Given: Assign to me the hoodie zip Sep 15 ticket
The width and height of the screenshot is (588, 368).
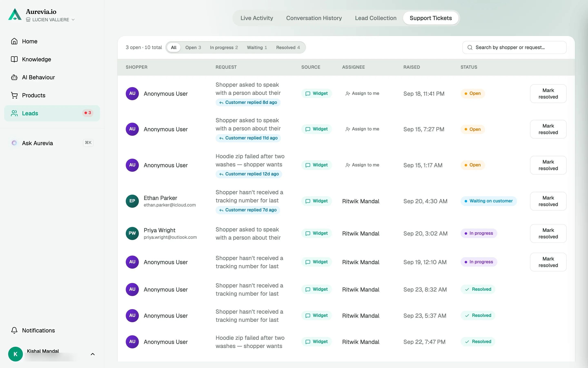Looking at the screenshot, I should (x=362, y=165).
